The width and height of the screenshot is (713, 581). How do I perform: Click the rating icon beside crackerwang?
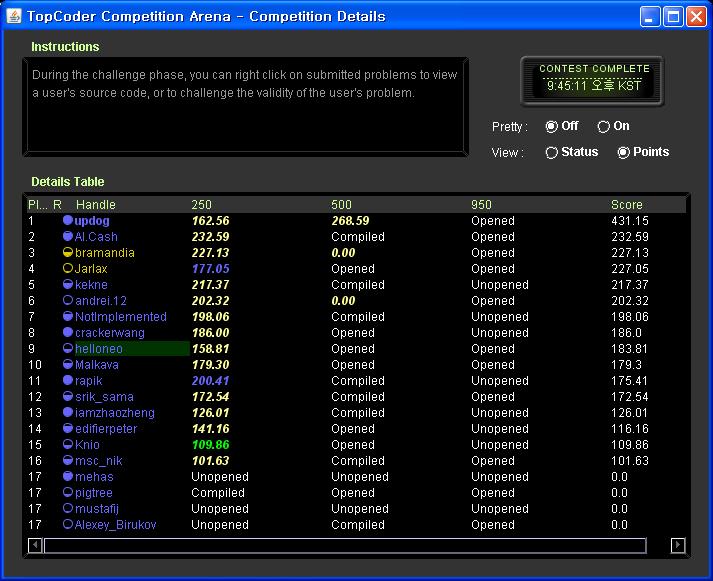[x=68, y=332]
